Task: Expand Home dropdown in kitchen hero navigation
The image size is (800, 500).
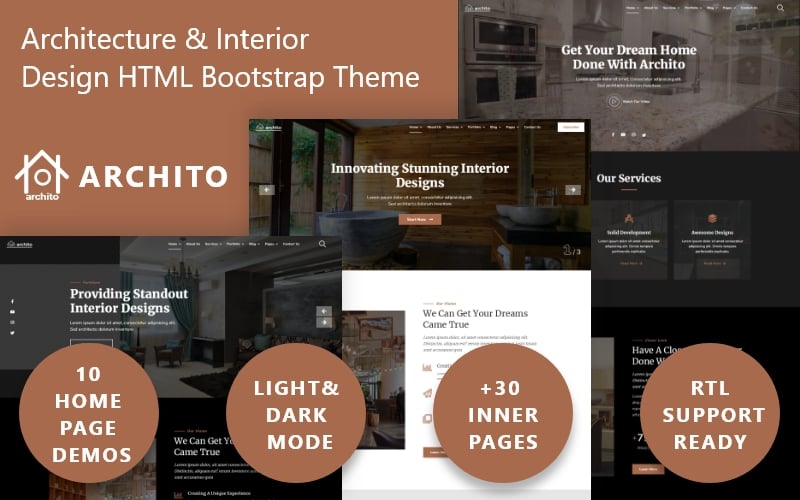Action: tap(632, 8)
